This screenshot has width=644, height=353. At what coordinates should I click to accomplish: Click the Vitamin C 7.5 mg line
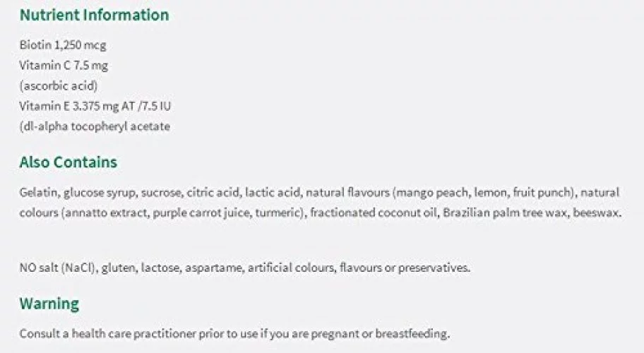coord(64,65)
